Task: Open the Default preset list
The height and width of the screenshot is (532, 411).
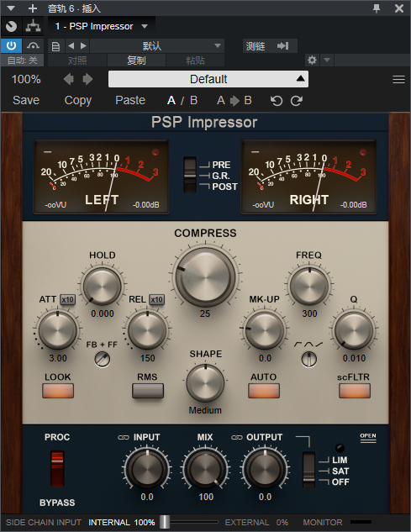Action: point(208,79)
